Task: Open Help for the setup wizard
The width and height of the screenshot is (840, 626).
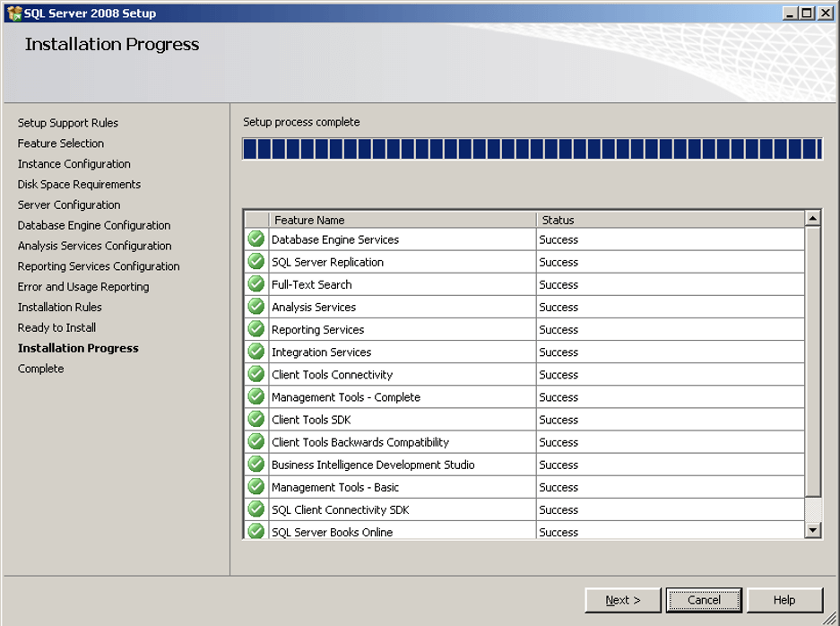Action: pyautogui.click(x=784, y=600)
